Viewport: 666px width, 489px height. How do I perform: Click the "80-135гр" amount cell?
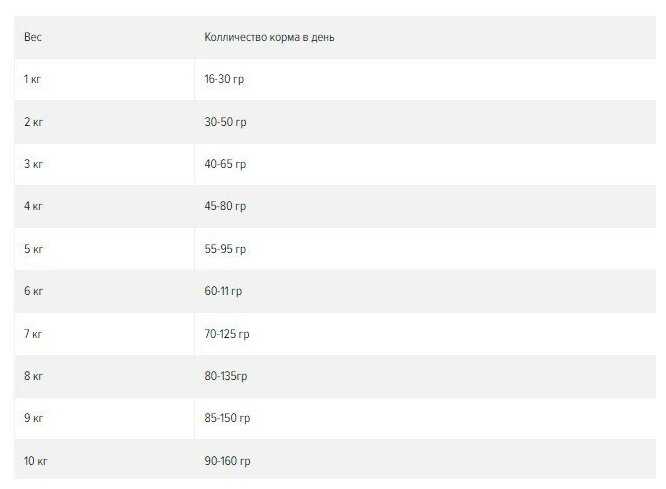coord(226,376)
